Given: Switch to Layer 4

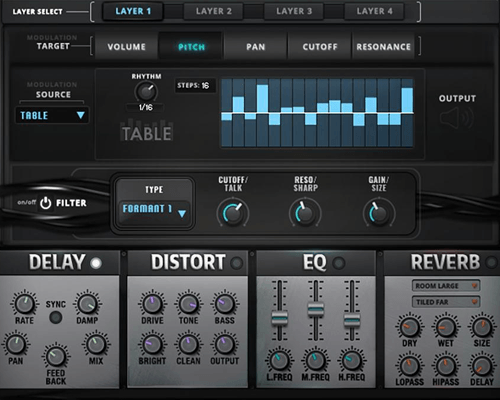Looking at the screenshot, I should coord(374,11).
